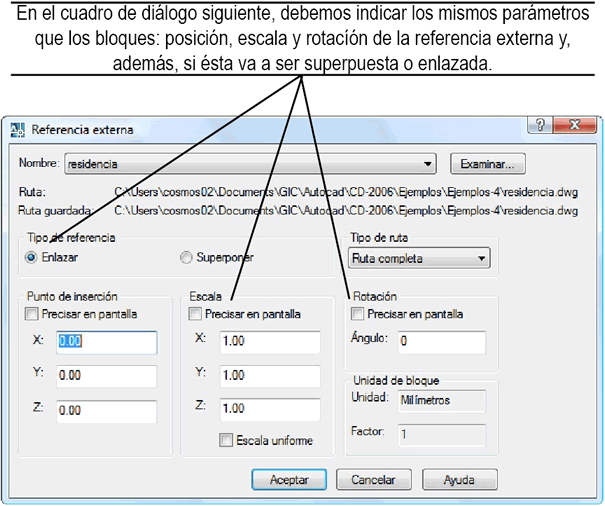The image size is (605, 506).
Task: Check Precisar en pantalla under Punto de inserción
Action: coord(31,314)
